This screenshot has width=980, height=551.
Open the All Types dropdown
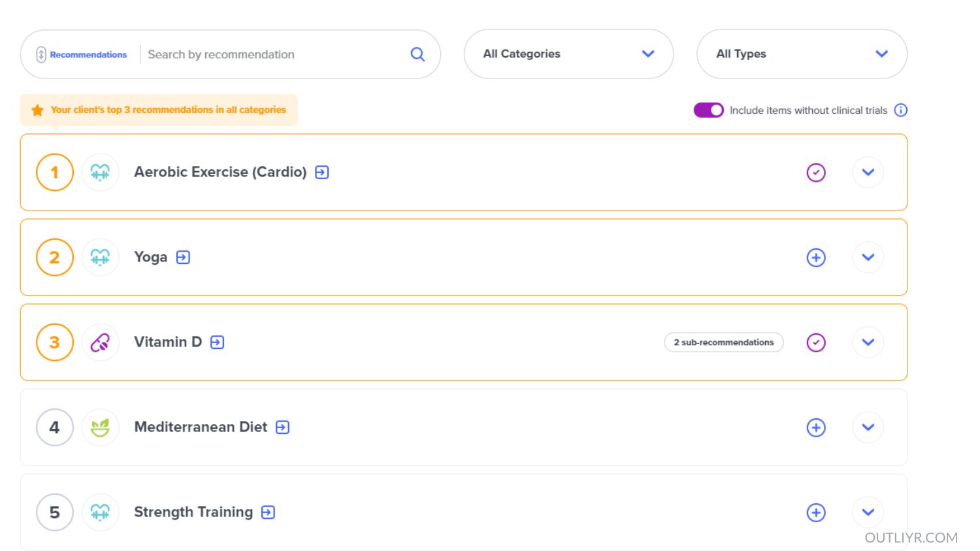(801, 54)
